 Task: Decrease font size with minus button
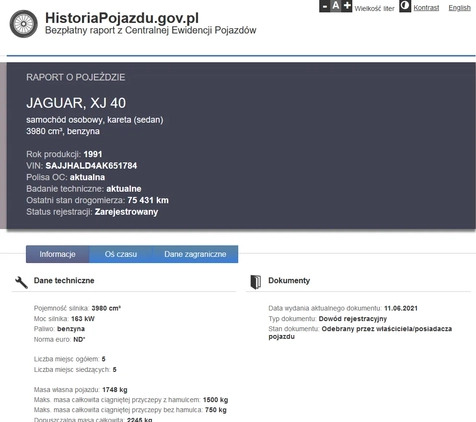pyautogui.click(x=325, y=6)
